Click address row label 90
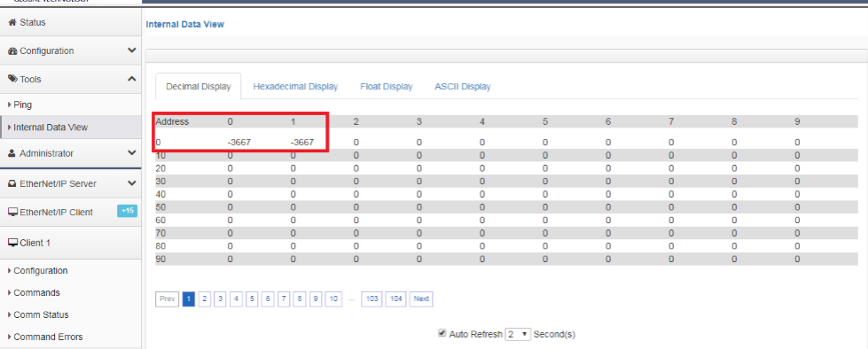The height and width of the screenshot is (349, 868). tap(161, 259)
